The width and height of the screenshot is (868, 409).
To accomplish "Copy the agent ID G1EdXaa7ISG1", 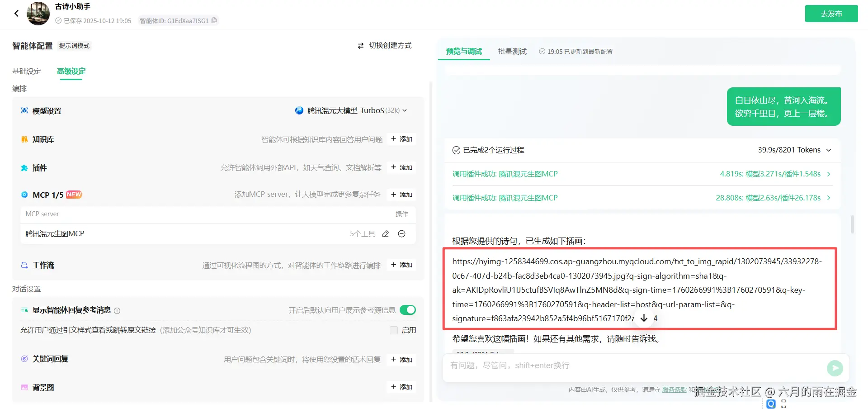I will (x=214, y=20).
